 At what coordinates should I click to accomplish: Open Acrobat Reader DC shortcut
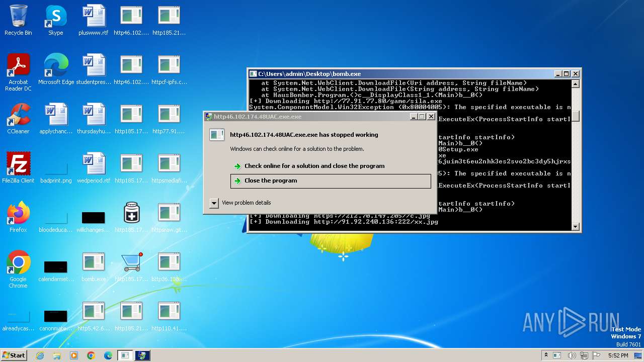pos(18,73)
